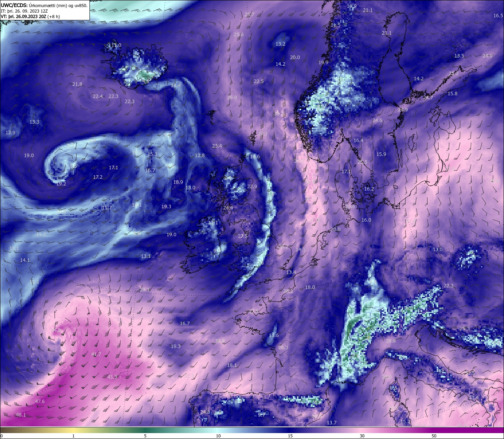Click the 18.0 map value

(x=310, y=287)
